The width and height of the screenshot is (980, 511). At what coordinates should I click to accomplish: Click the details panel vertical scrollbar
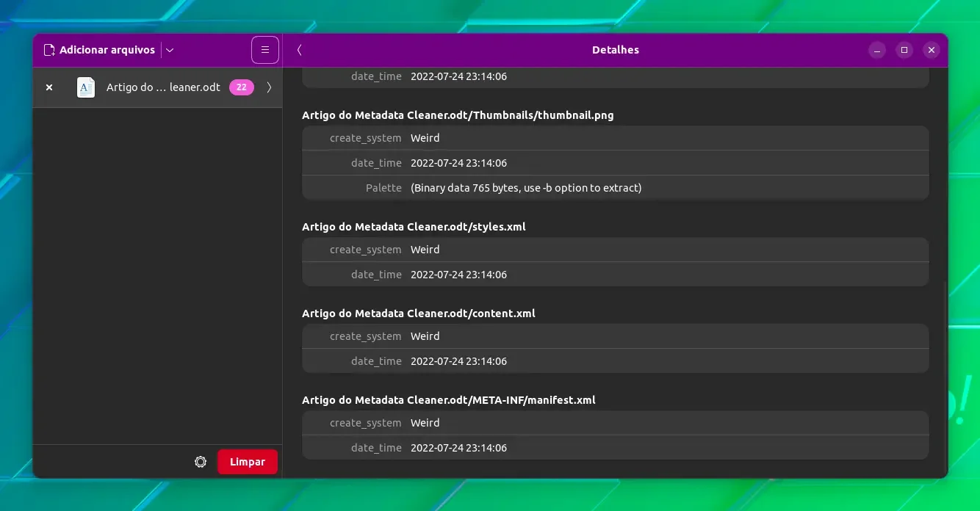(944, 377)
